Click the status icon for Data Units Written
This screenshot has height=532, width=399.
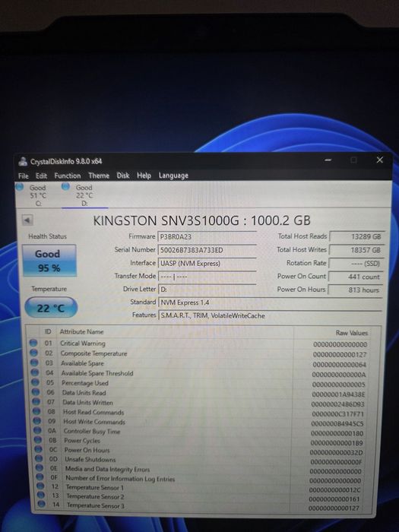click(x=36, y=402)
